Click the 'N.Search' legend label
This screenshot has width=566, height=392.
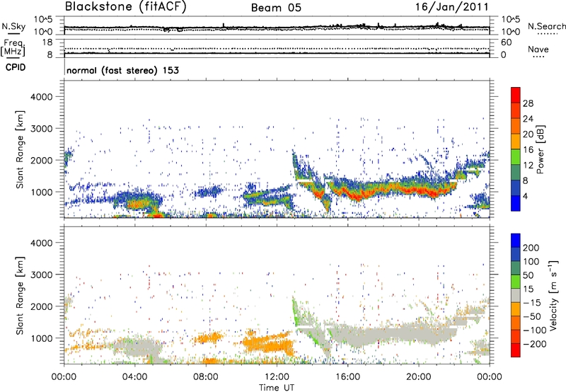[x=546, y=26]
